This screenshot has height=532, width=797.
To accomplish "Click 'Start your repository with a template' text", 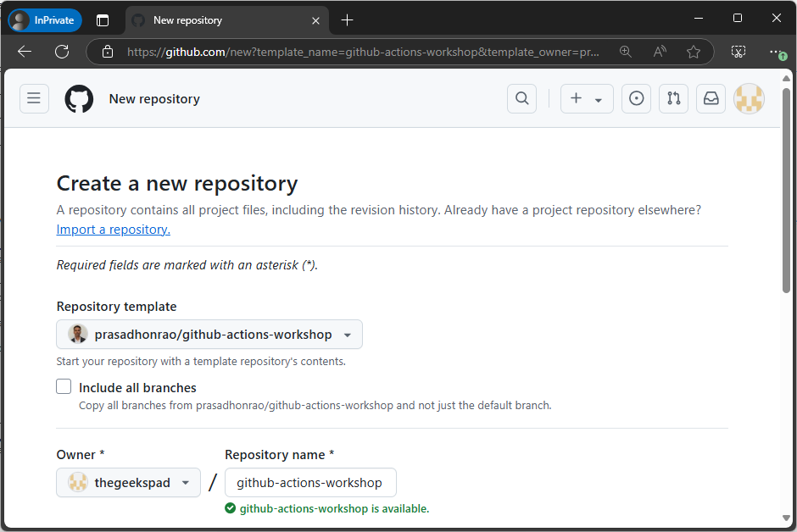I will coord(201,362).
